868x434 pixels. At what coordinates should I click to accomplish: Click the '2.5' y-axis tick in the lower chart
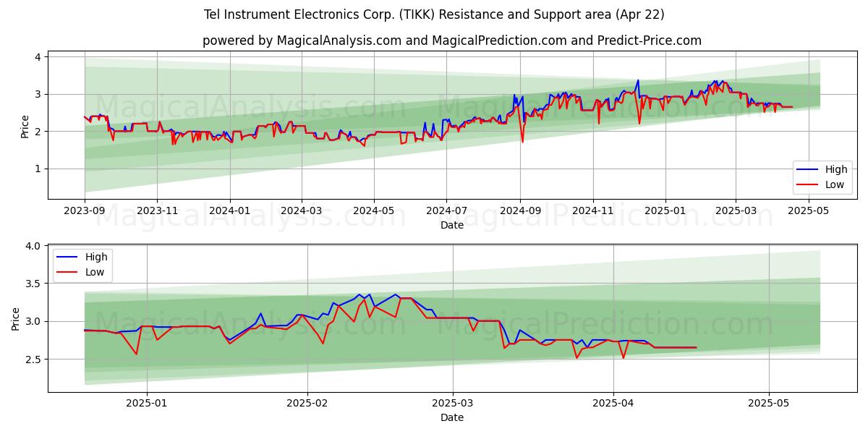35,359
